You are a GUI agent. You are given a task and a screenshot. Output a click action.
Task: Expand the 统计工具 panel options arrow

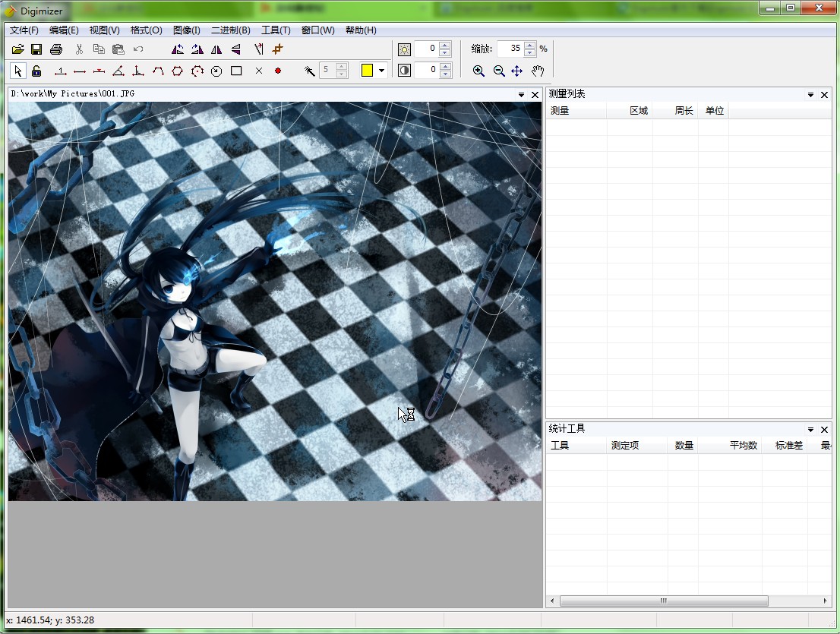click(x=810, y=430)
